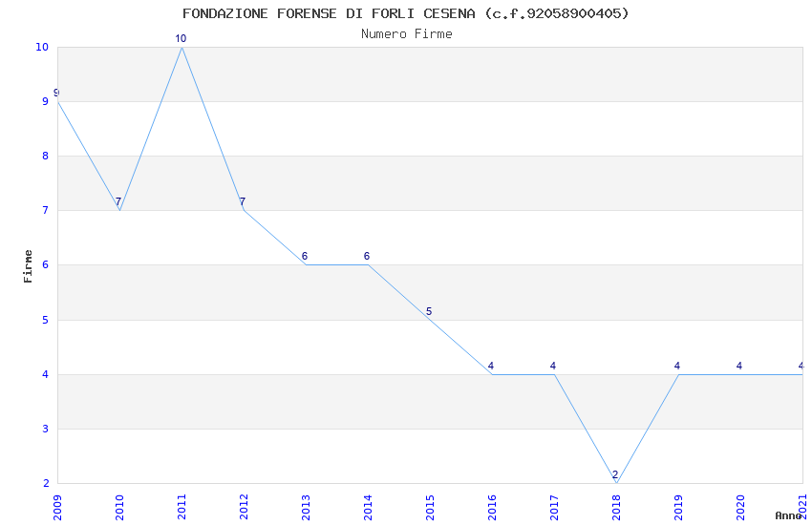812x525 pixels.
Task: Click y-axis tick value 10
Action: pos(42,47)
